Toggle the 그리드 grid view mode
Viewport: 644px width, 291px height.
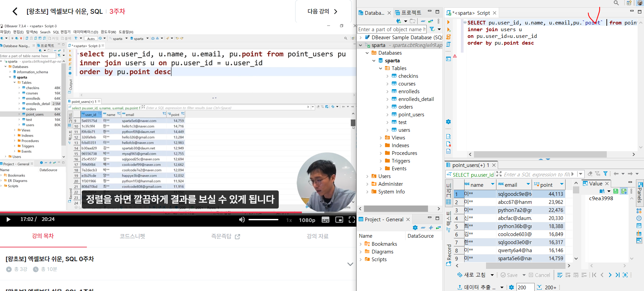(x=448, y=194)
